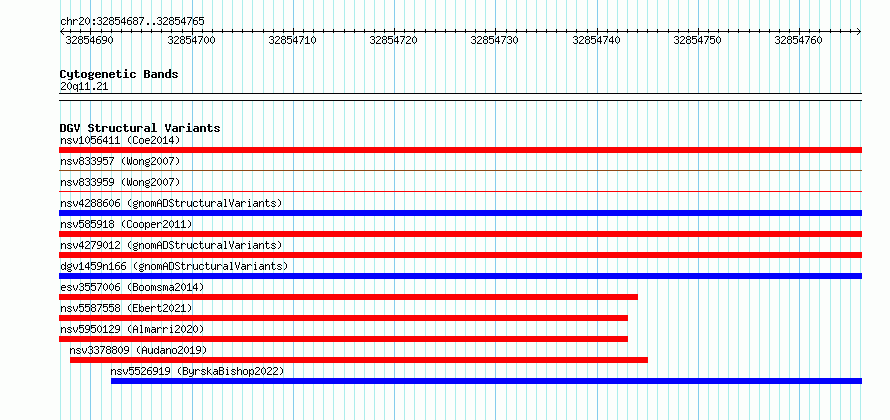Select the red bar under esv3557006

[x=349, y=297]
